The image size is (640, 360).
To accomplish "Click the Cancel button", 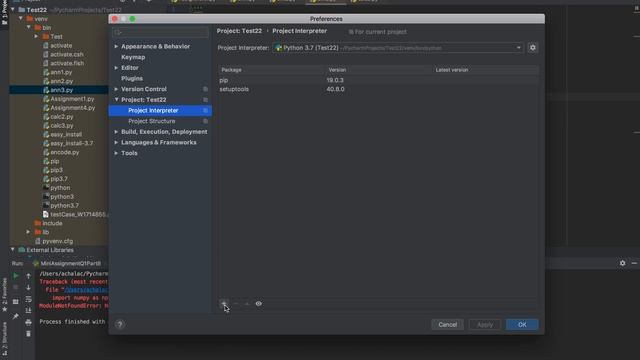I will click(448, 325).
